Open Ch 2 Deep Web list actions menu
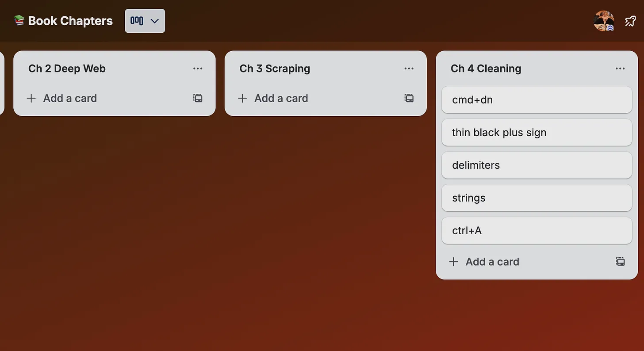644x351 pixels. tap(198, 69)
